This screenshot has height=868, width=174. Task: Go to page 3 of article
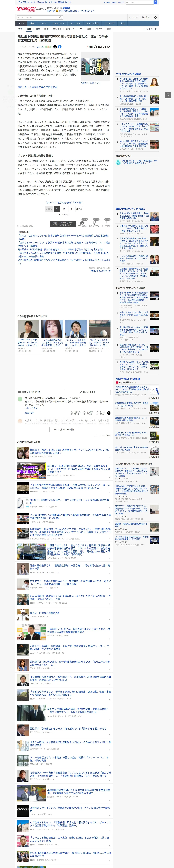click(x=71, y=209)
